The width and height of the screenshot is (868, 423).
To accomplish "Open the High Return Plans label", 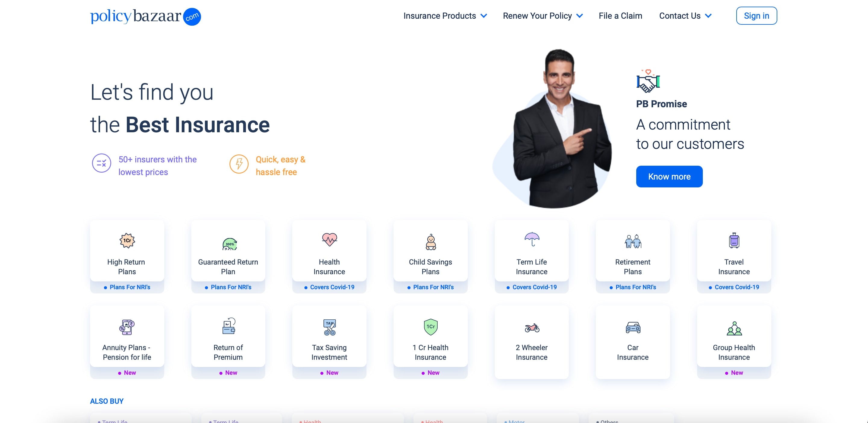I will click(126, 267).
